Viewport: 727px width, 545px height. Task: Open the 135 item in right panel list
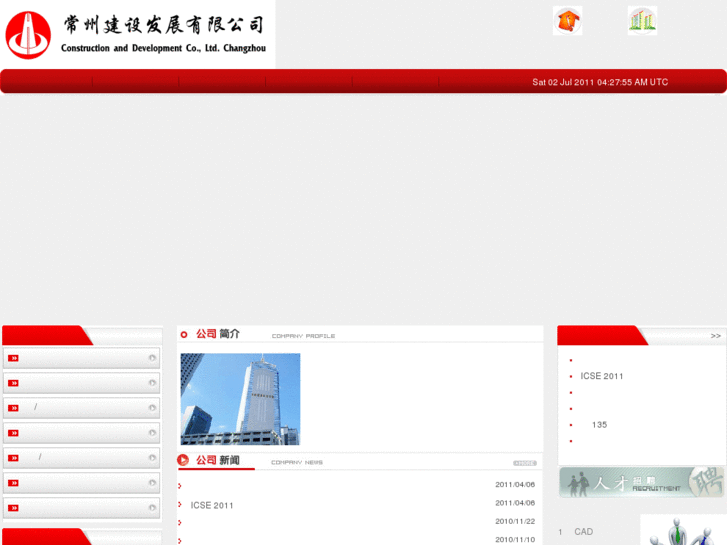pos(599,425)
